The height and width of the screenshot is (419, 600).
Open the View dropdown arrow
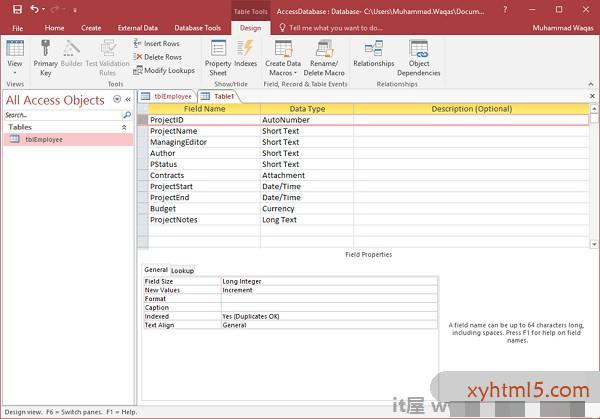click(x=15, y=73)
